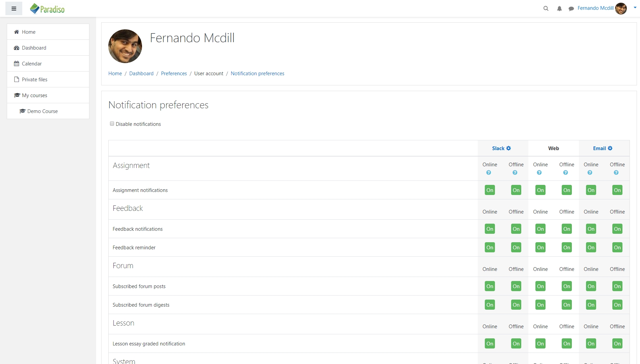Open Email settings gear icon
This screenshot has height=364, width=640.
pos(610,148)
